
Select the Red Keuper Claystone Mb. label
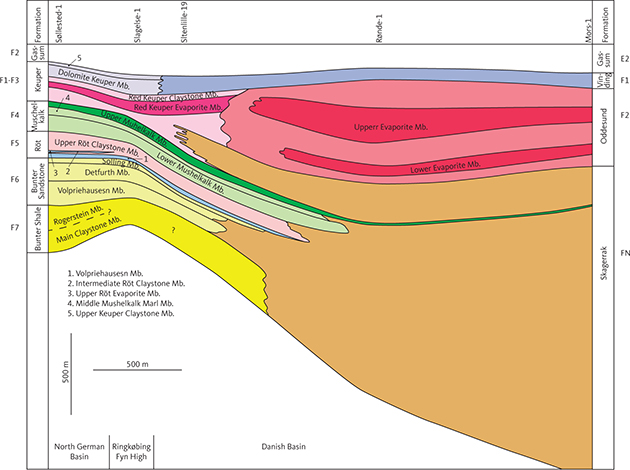tap(173, 97)
